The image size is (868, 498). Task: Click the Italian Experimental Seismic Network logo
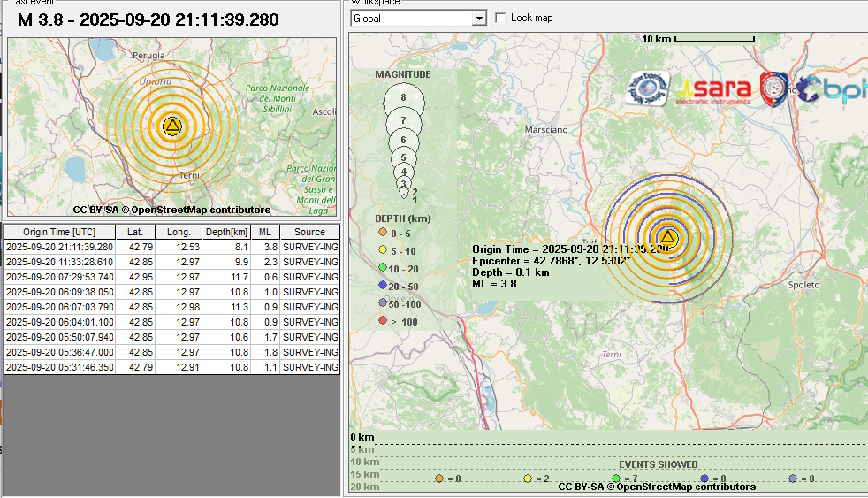point(649,88)
